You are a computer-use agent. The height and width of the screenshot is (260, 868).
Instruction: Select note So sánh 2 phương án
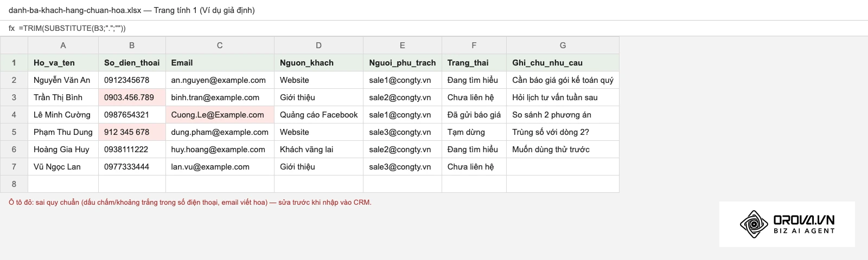(x=563, y=115)
